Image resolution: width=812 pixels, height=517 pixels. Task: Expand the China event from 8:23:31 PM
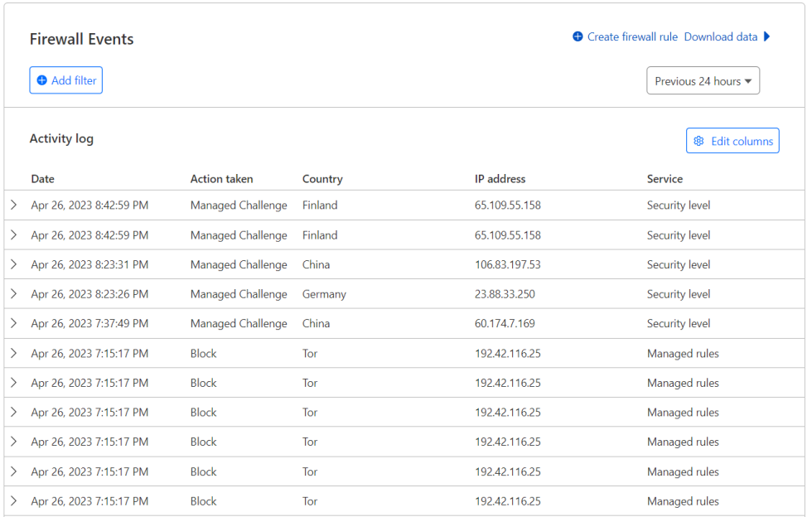pos(14,264)
